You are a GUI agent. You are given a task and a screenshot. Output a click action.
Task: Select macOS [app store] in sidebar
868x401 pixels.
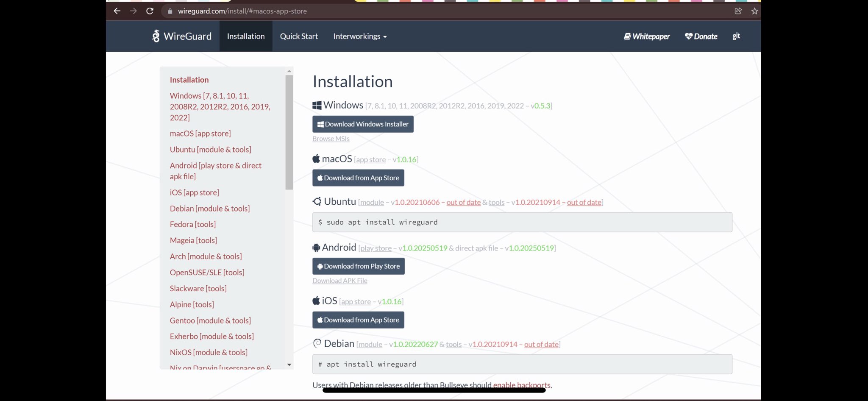click(200, 134)
